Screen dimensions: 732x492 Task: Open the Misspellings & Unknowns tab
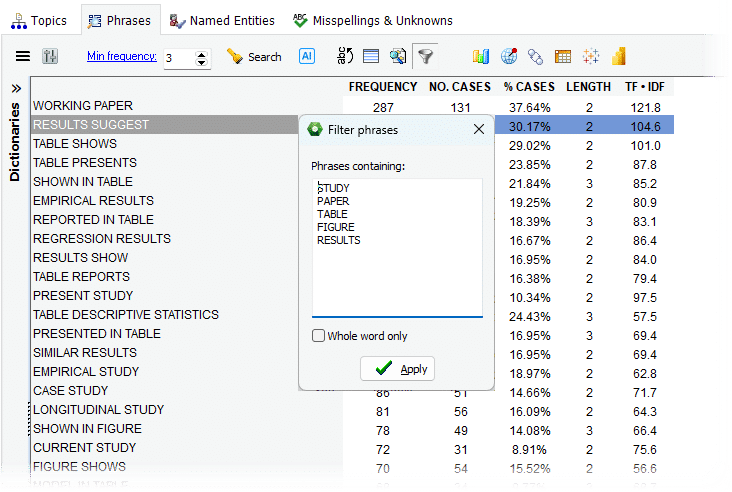(372, 20)
